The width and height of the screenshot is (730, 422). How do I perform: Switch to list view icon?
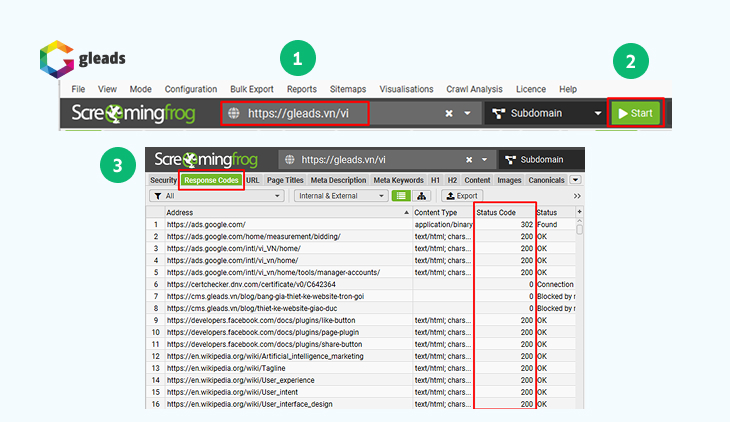click(x=401, y=196)
